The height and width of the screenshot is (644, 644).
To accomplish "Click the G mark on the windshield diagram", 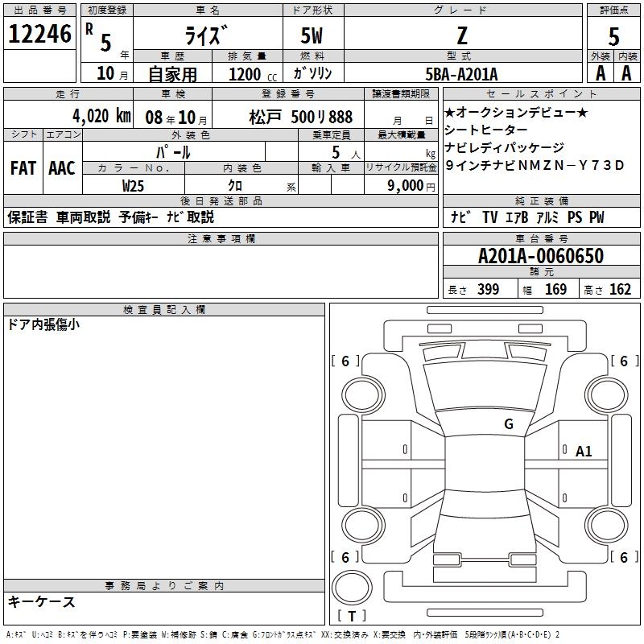I will coord(509,423).
